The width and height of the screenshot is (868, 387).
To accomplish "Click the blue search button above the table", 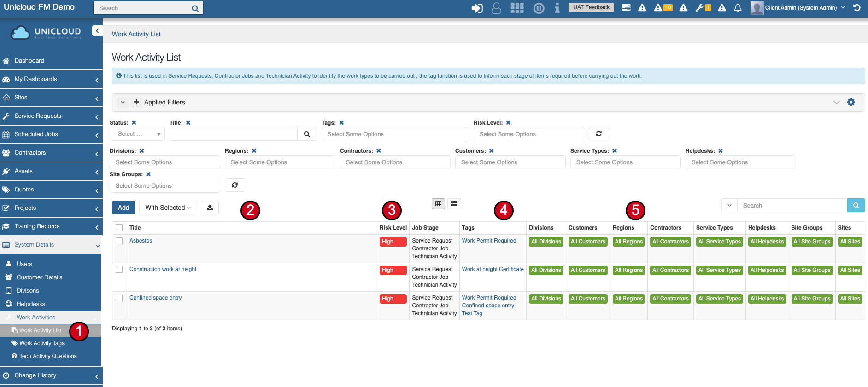I will 856,205.
